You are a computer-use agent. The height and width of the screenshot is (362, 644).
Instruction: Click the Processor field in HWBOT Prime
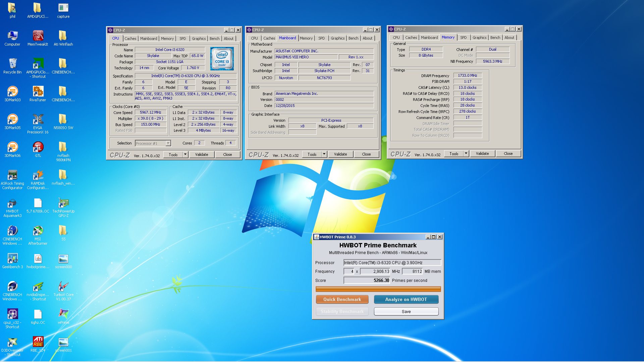pos(392,263)
